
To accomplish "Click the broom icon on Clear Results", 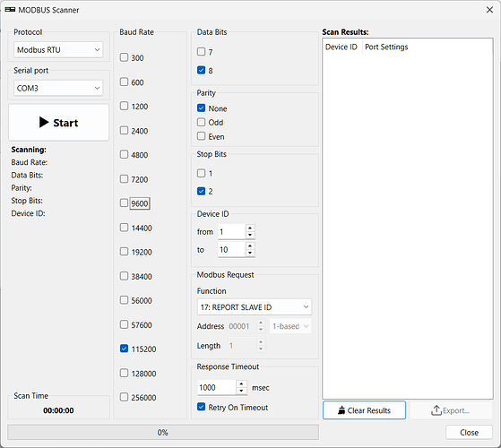I will pos(341,410).
